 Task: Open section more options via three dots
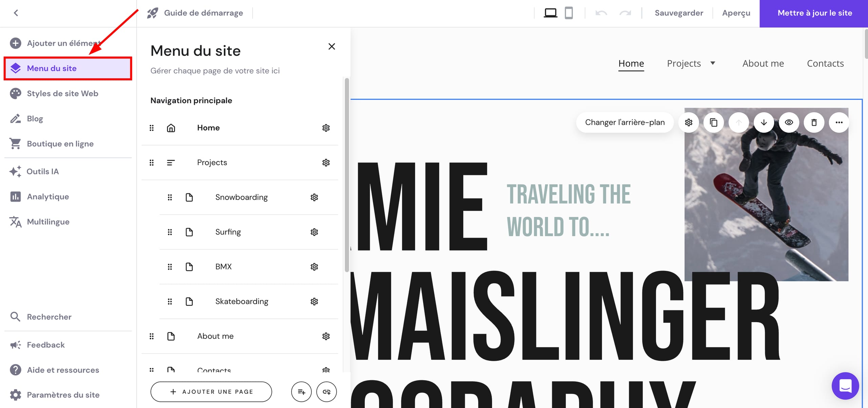pyautogui.click(x=839, y=122)
